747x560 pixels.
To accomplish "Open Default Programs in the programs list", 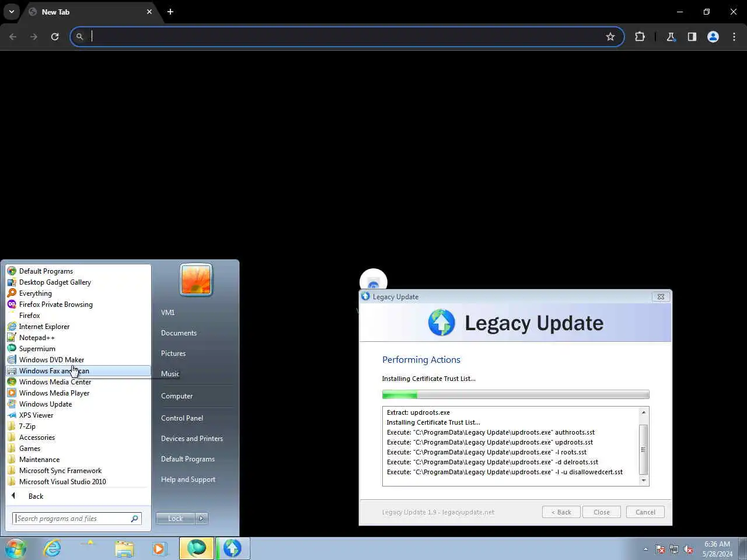I will coord(78,271).
